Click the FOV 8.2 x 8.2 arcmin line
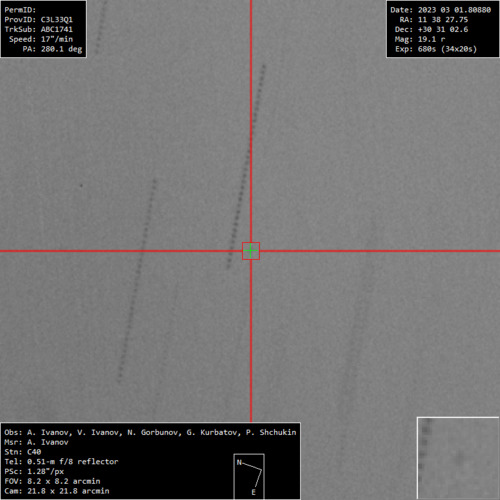Screen dimensions: 500x500 point(52,481)
